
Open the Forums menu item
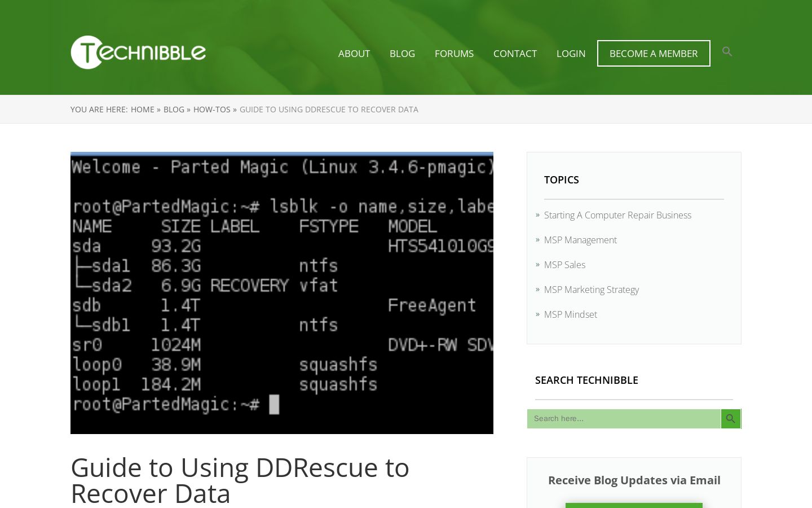454,54
